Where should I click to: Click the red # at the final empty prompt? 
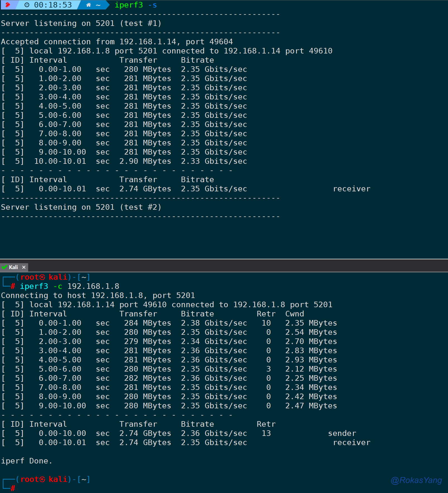pos(13,488)
